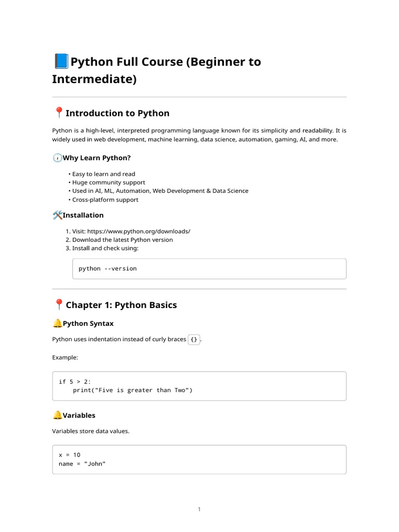Click the page number 1 footer
Viewport: 399px width, 532px height.
point(199,509)
